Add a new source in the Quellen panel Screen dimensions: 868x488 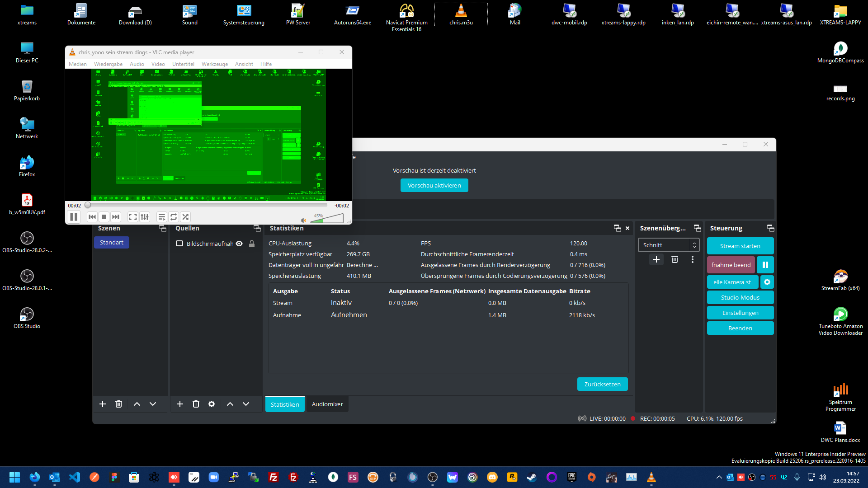pyautogui.click(x=179, y=404)
